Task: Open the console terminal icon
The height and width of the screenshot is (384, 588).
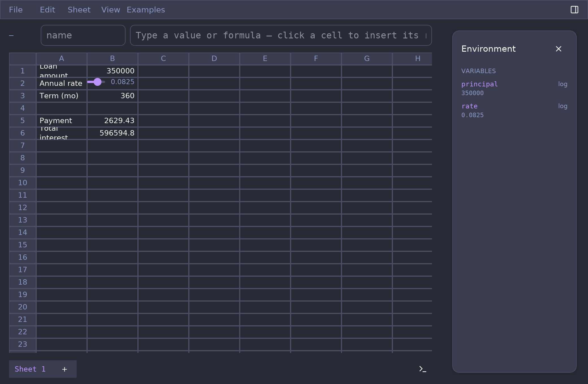Action: 423,369
